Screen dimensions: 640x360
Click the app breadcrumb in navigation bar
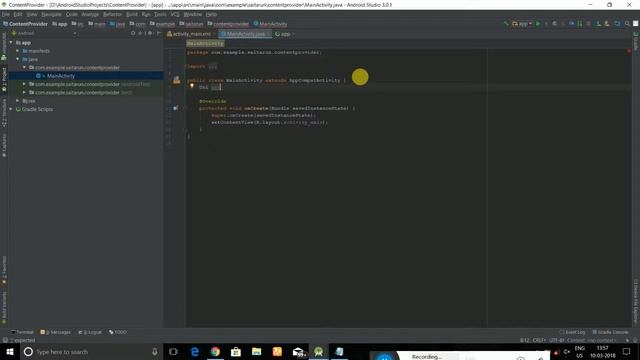pos(60,24)
